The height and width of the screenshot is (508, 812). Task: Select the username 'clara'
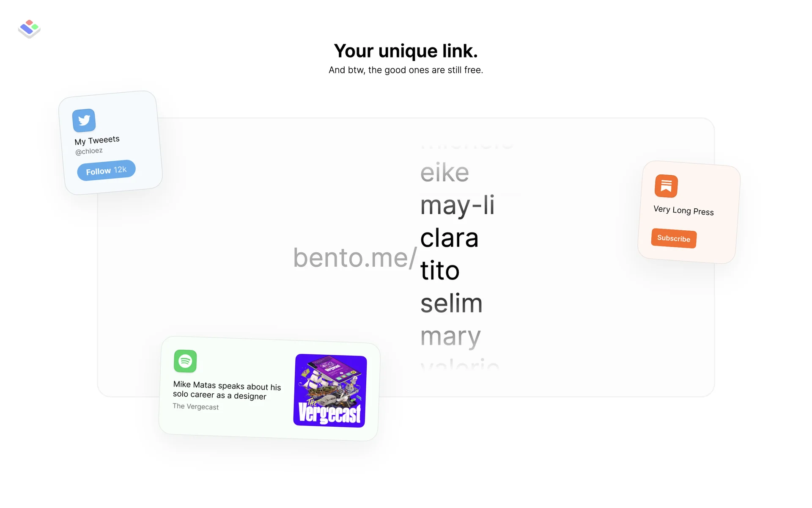click(449, 238)
